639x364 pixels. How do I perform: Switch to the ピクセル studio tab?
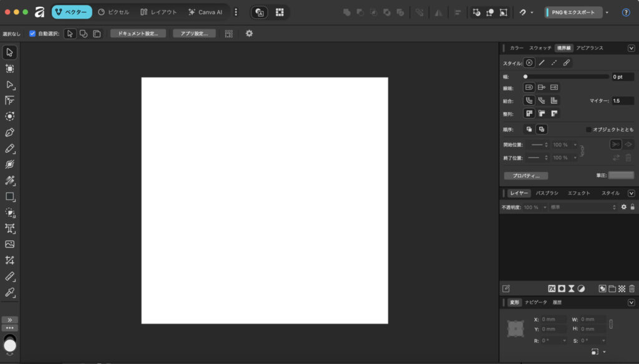(114, 12)
